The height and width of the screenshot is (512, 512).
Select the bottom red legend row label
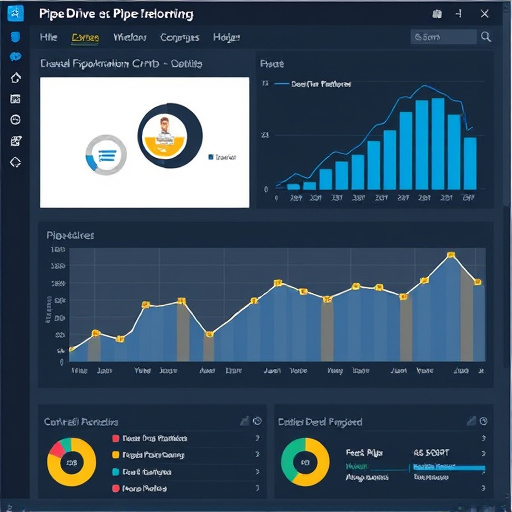pyautogui.click(x=144, y=488)
